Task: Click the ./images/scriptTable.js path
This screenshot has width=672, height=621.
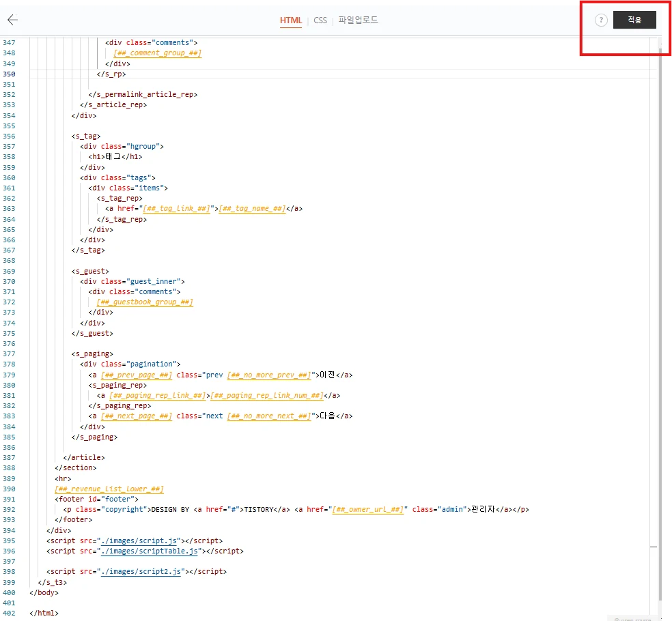Action: pyautogui.click(x=149, y=551)
